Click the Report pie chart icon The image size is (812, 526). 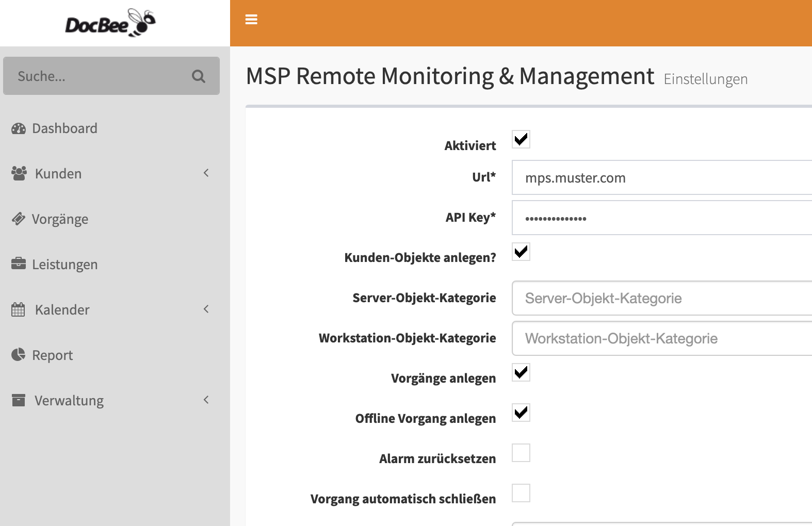[19, 354]
